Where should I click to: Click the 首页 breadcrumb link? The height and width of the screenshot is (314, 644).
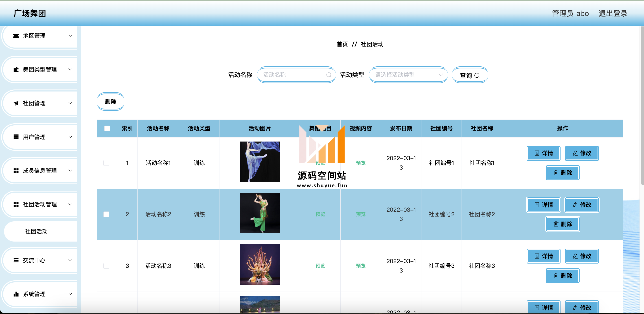tap(342, 44)
